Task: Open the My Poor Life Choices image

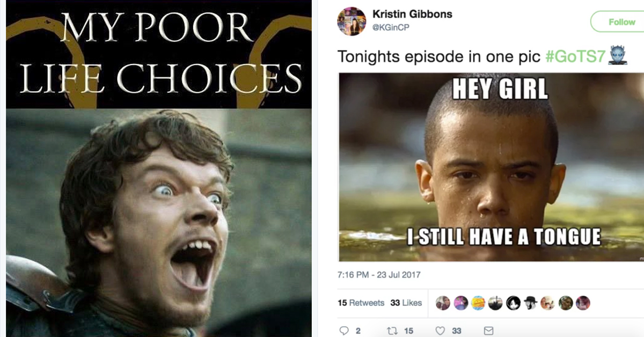Action: (x=158, y=169)
